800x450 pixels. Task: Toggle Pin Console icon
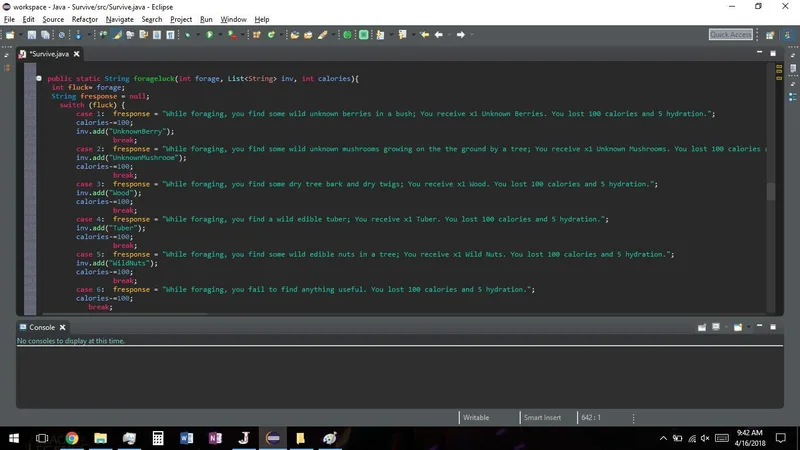[x=702, y=327]
